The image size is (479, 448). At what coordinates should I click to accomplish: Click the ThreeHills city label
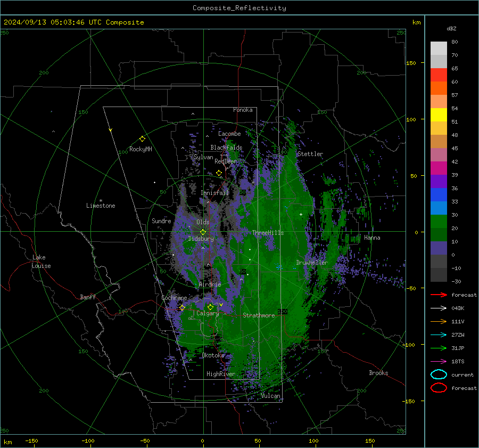[x=268, y=233]
